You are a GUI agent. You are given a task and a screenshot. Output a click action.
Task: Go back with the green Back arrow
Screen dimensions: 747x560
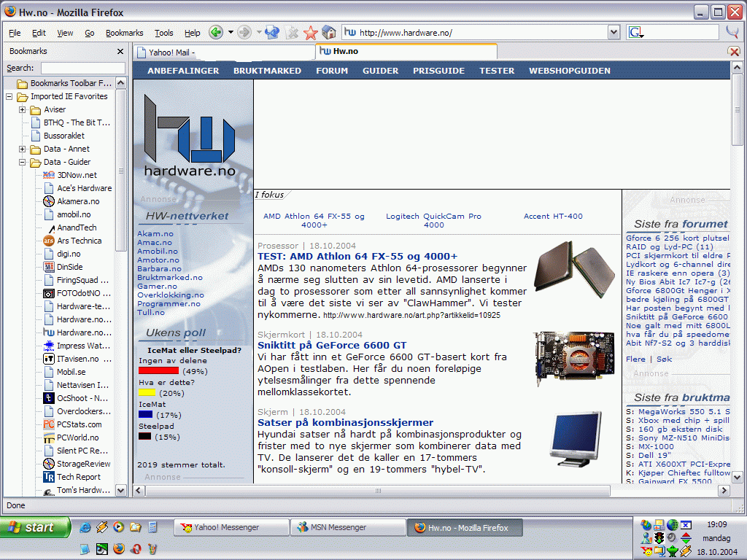click(x=216, y=32)
